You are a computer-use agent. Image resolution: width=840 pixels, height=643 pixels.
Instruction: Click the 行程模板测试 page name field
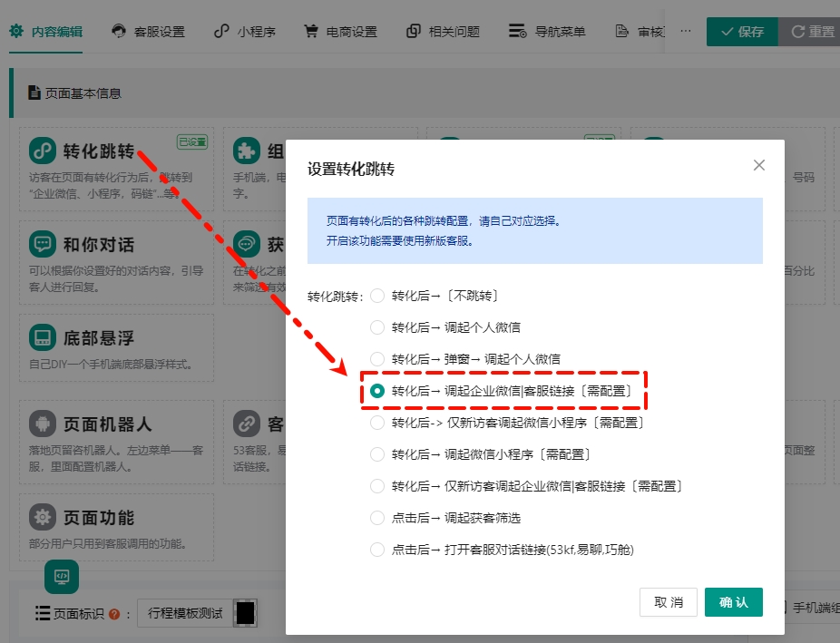click(x=185, y=614)
